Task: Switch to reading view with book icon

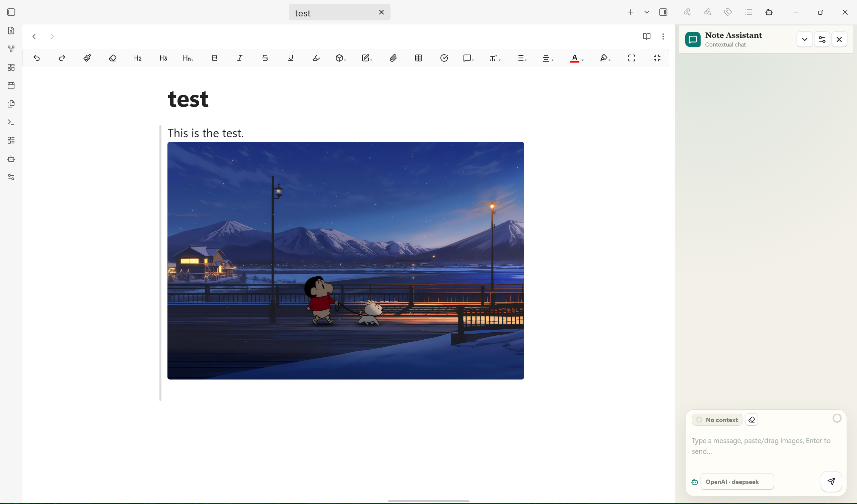Action: (646, 36)
